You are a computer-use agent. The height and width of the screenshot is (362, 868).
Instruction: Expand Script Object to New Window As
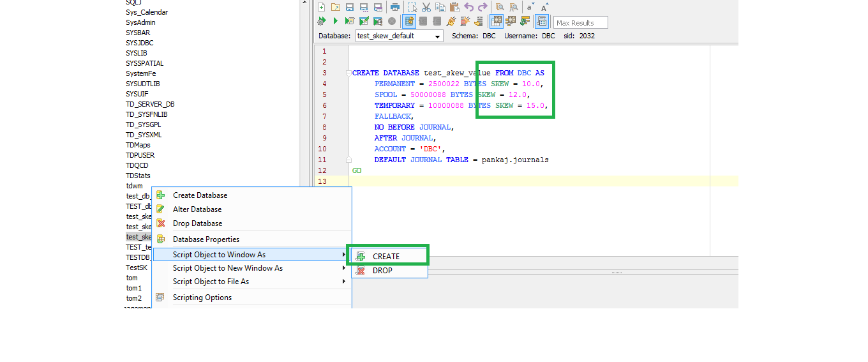pyautogui.click(x=252, y=268)
